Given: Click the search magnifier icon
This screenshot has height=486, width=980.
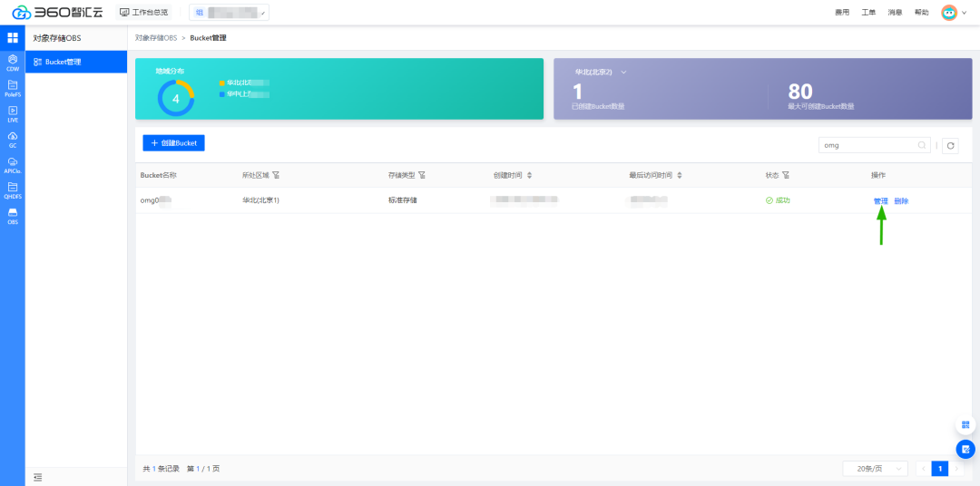Looking at the screenshot, I should tap(922, 145).
